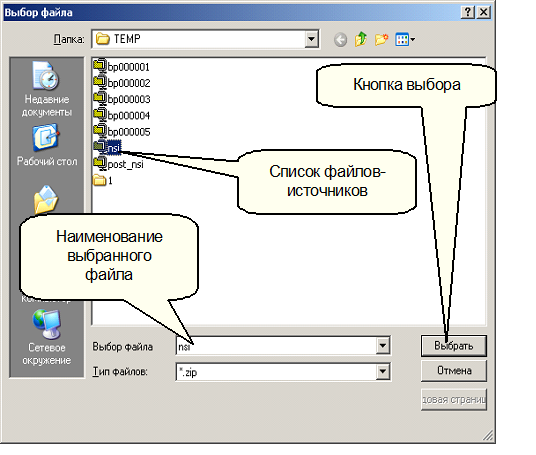Select the bp000005 archive file
Screen dimensions: 536x455
pos(122,131)
